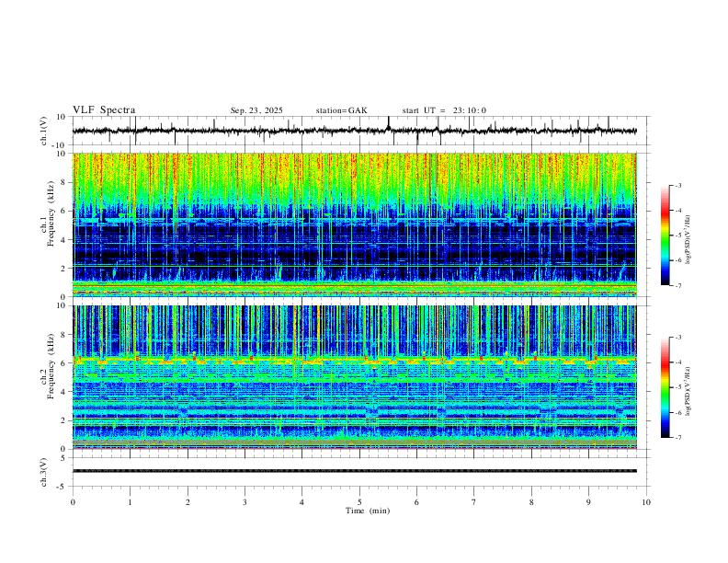Image resolution: width=728 pixels, height=563 pixels.
Task: Click the "2" kHz tick of ch.2 spectrogram
Action: point(64,420)
